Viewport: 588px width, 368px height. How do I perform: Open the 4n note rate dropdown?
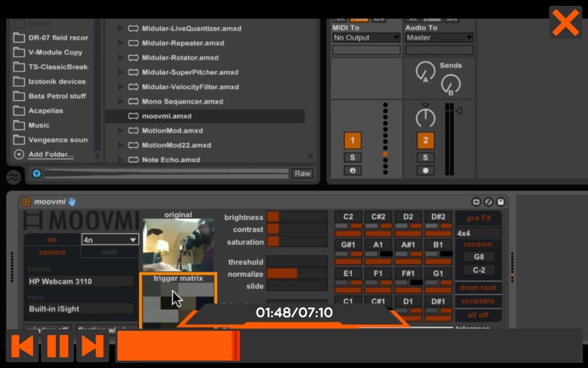(110, 239)
